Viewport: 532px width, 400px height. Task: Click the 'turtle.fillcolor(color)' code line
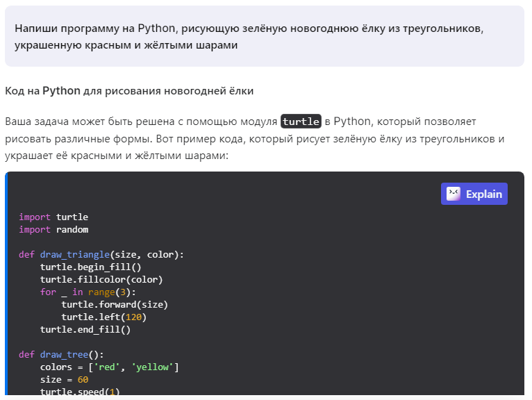click(101, 280)
